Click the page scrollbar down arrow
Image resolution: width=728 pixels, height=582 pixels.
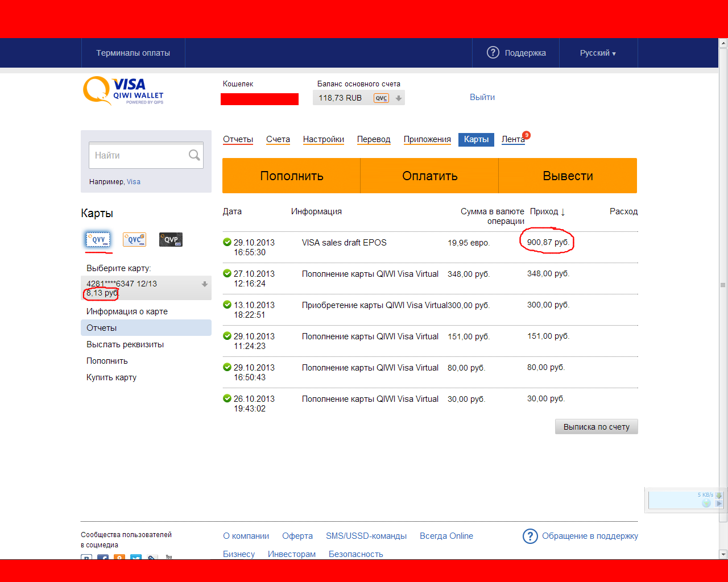pyautogui.click(x=723, y=554)
